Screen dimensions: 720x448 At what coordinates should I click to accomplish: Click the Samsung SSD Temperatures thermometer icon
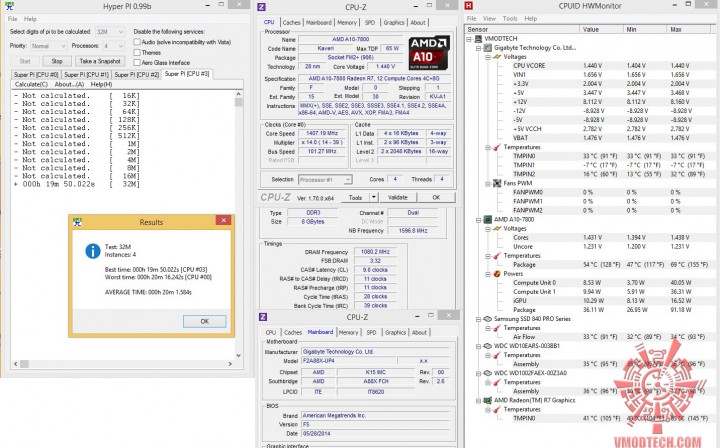[497, 328]
